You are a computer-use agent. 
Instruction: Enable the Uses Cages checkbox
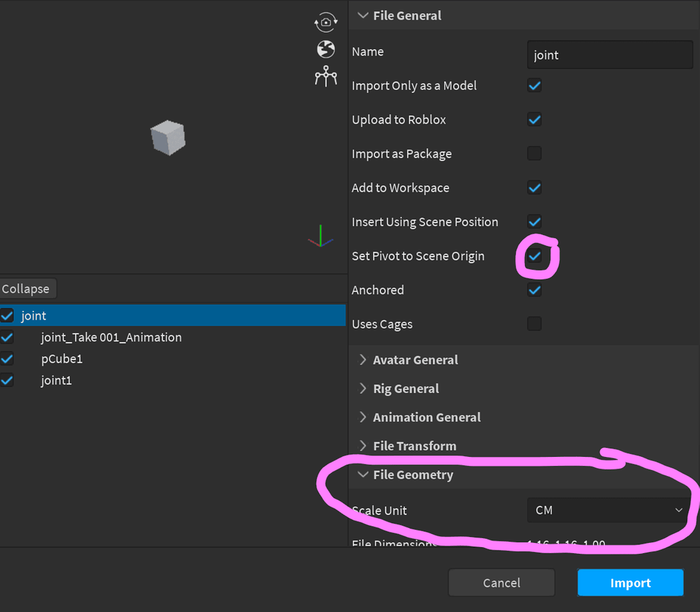(534, 324)
